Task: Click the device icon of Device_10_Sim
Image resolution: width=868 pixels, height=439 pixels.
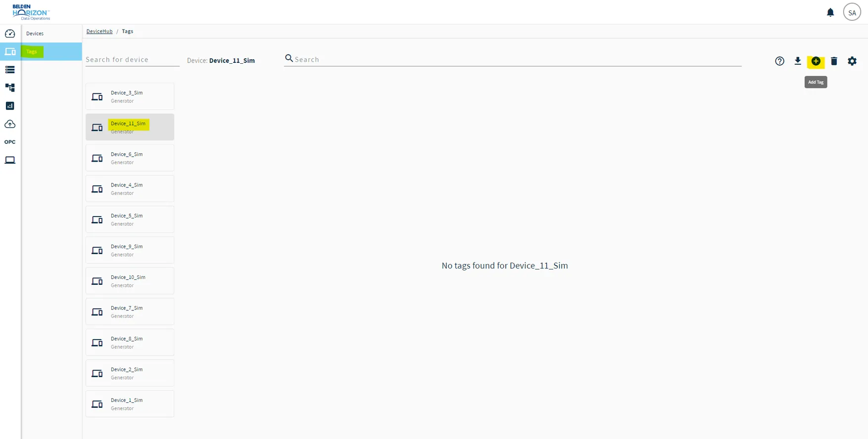Action: pyautogui.click(x=97, y=281)
